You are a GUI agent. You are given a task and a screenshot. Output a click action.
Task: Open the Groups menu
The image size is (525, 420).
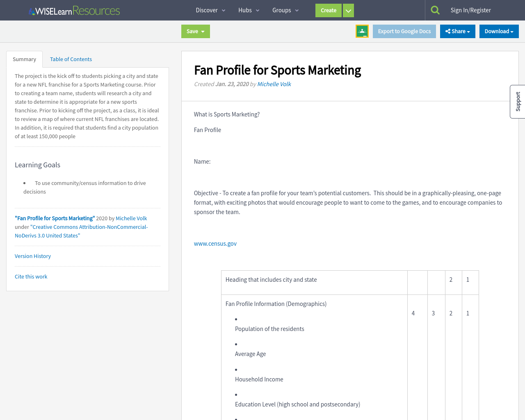(x=281, y=10)
